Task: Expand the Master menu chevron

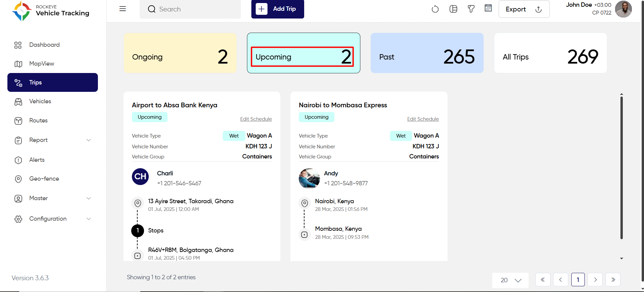Action: [x=89, y=198]
